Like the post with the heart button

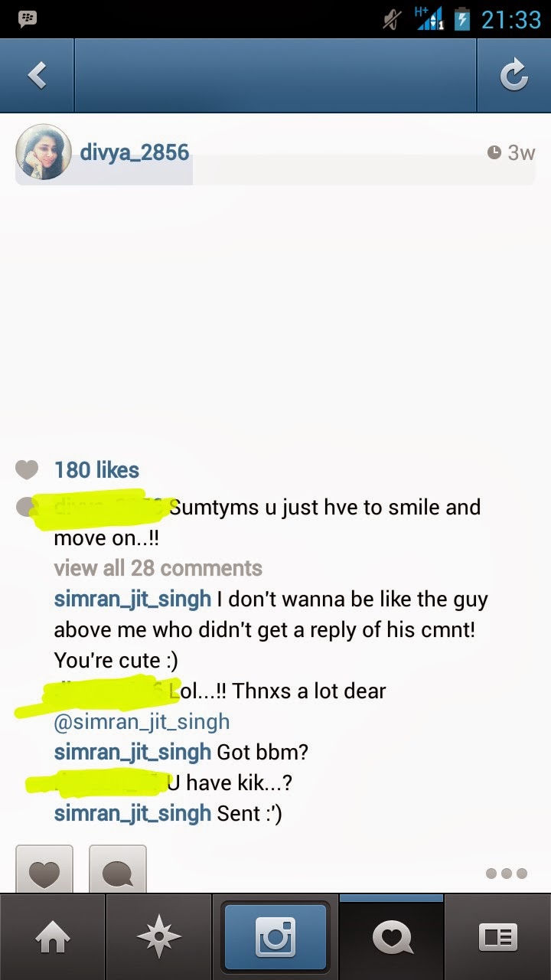click(x=44, y=869)
